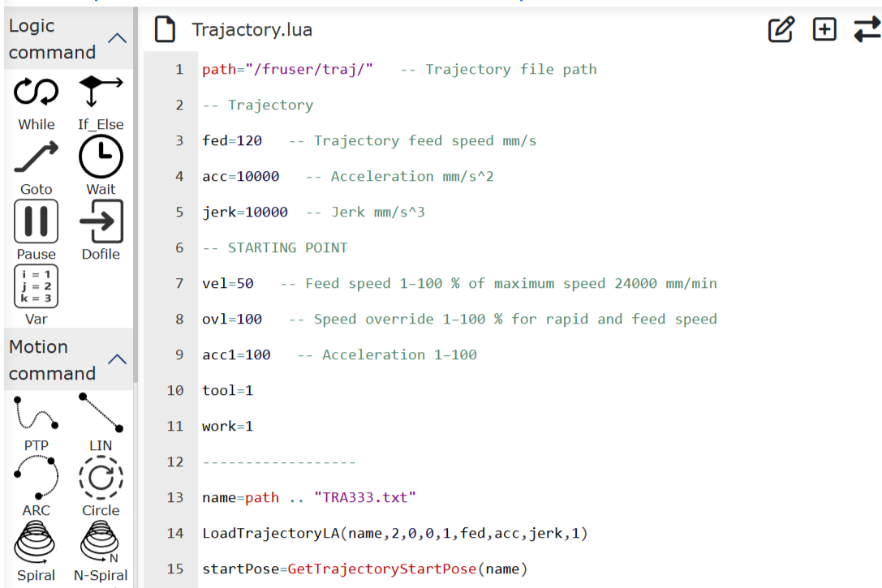Viewport: 882px width, 588px height.
Task: Insert an ARC motion command
Action: [x=37, y=479]
